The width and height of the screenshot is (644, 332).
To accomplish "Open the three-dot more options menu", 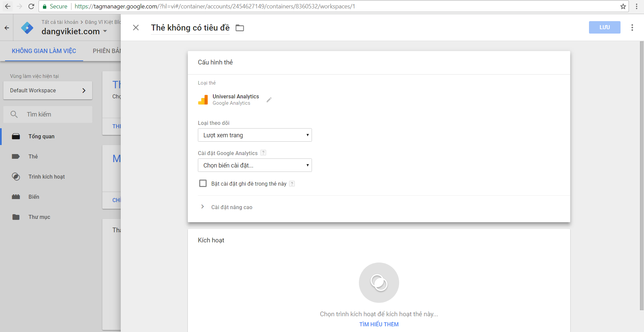I will pyautogui.click(x=632, y=28).
